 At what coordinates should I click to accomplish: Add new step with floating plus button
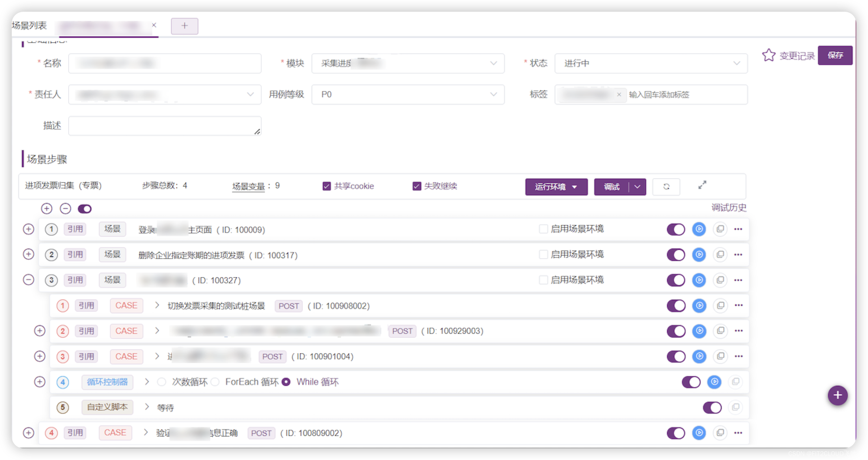point(838,395)
